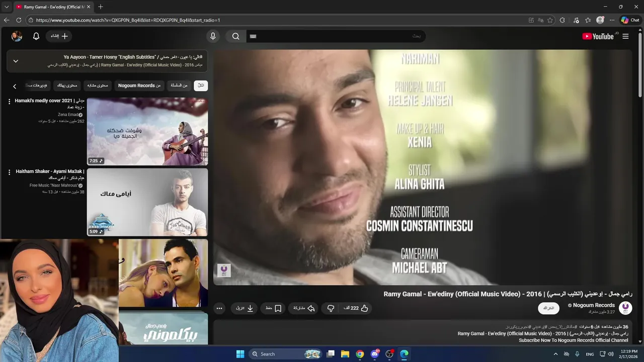Open Edge Settings and more (three dots)

click(612, 20)
